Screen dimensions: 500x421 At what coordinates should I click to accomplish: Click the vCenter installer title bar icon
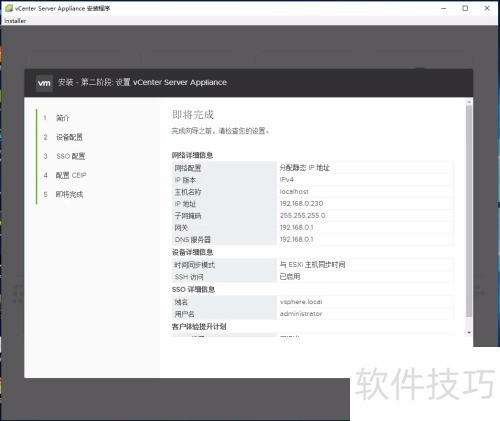[9, 8]
